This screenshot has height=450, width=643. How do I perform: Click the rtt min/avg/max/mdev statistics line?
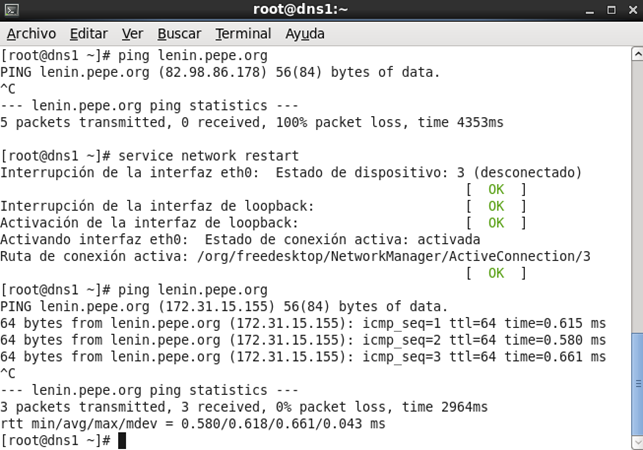pyautogui.click(x=193, y=423)
